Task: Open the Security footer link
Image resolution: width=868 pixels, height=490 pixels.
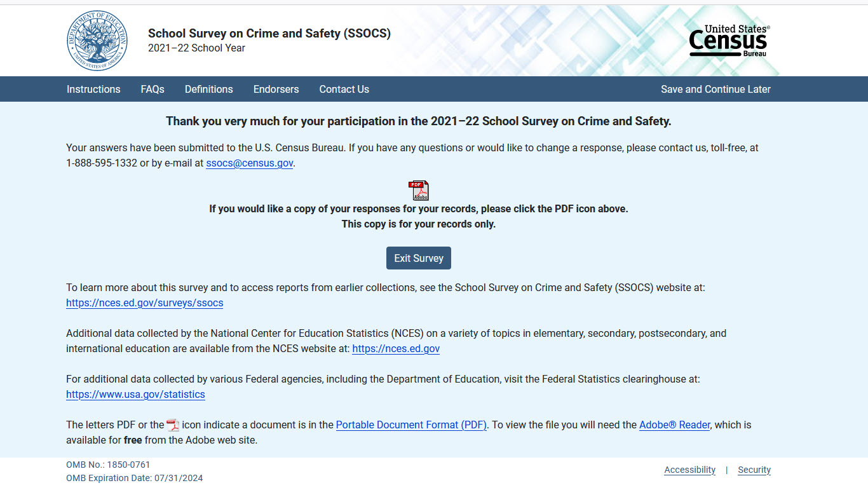Action: pyautogui.click(x=754, y=470)
